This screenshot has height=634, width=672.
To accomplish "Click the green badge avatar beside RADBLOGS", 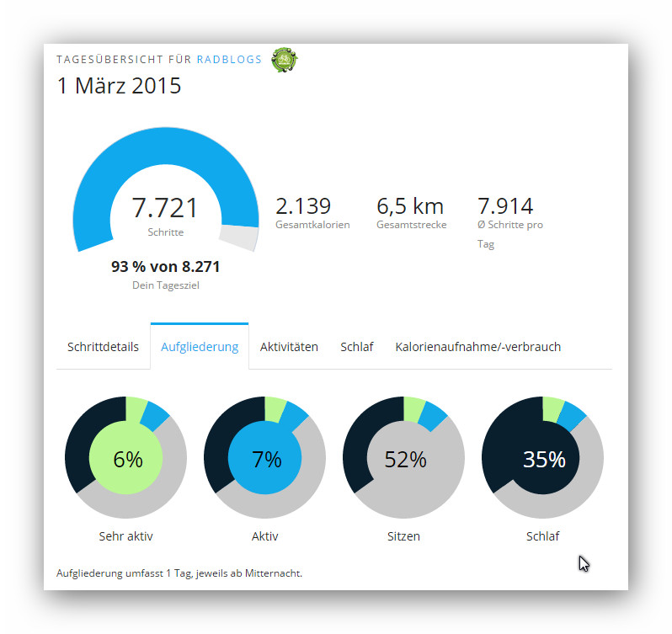I will coord(284,60).
